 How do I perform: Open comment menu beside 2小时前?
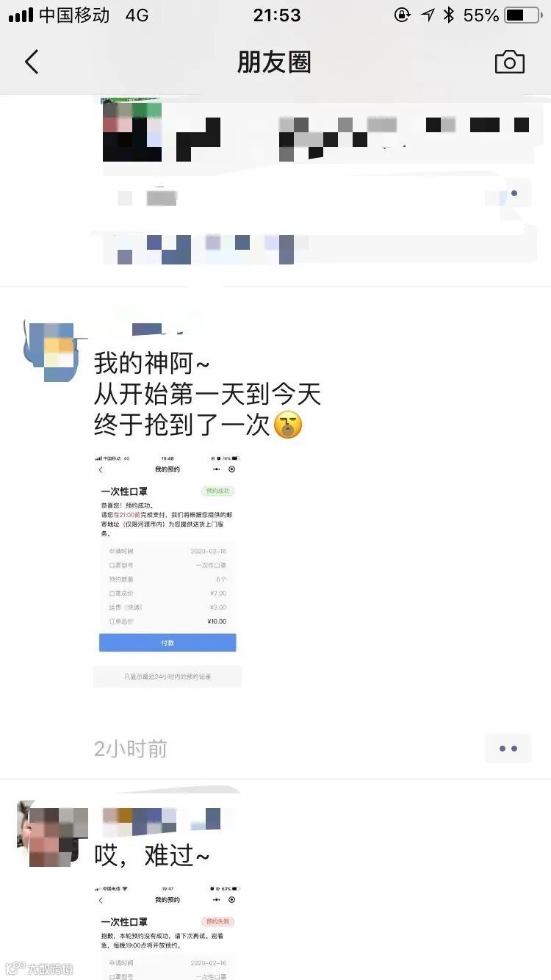(x=508, y=749)
